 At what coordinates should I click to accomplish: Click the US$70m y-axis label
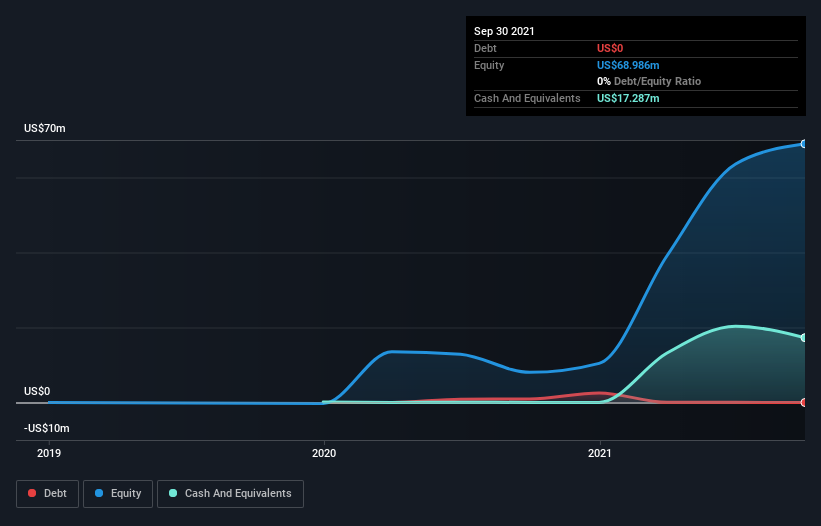point(45,128)
